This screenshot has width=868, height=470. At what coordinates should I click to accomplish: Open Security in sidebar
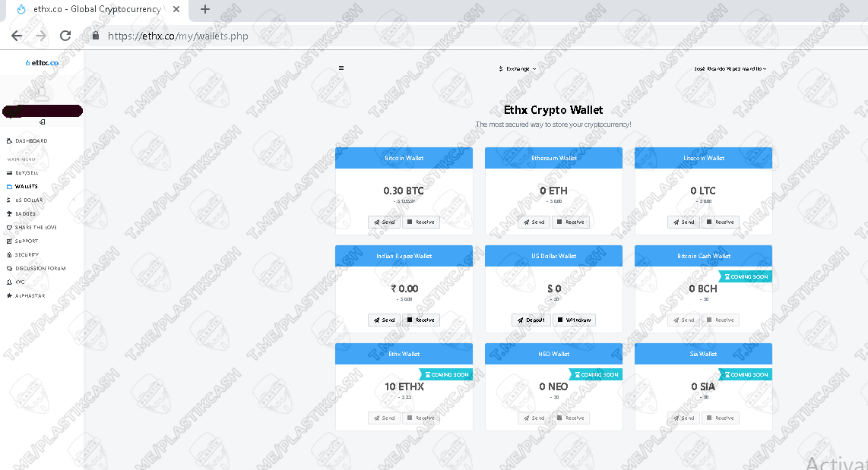(23, 255)
